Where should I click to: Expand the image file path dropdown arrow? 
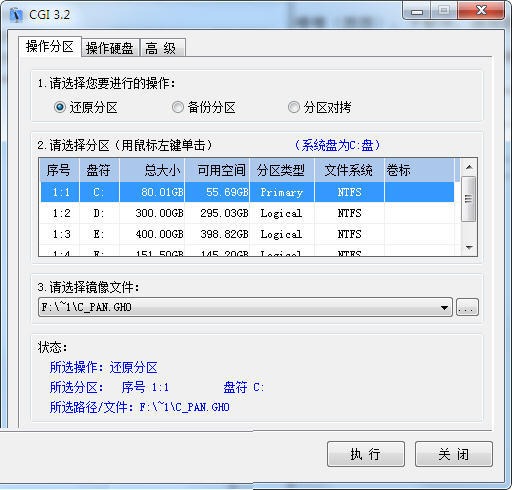pos(444,307)
